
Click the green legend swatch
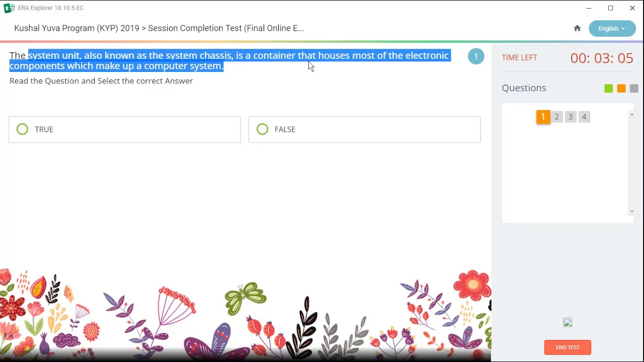609,88
